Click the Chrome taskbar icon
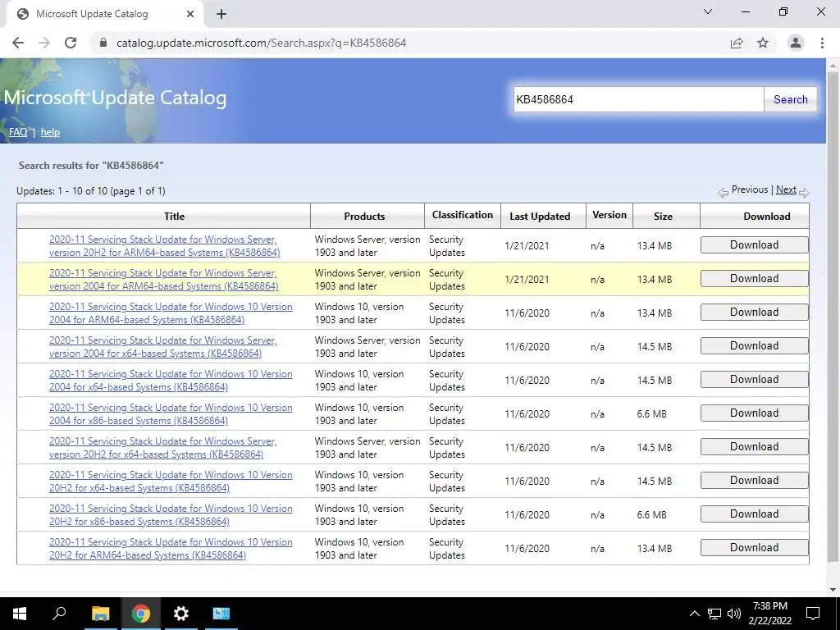Viewport: 840px width, 630px height. (x=140, y=614)
